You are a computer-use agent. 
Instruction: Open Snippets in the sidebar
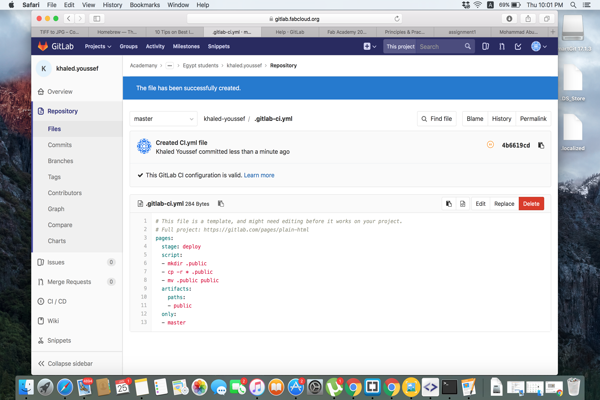click(59, 340)
